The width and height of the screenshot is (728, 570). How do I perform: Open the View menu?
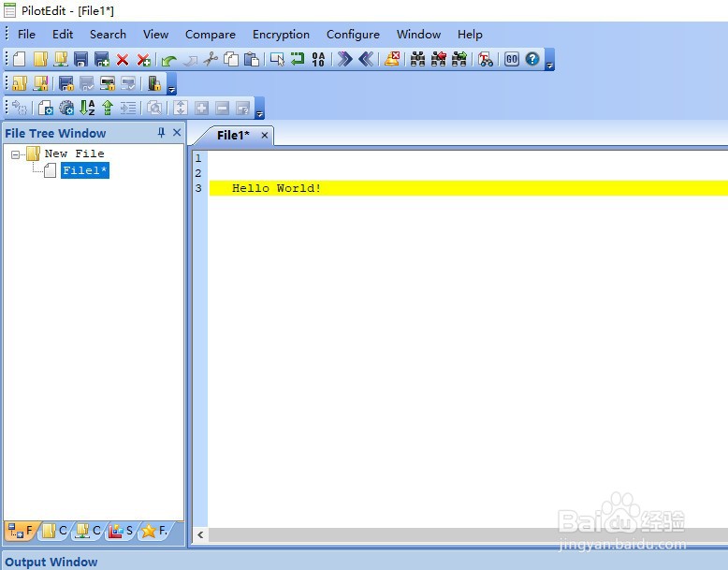click(155, 35)
